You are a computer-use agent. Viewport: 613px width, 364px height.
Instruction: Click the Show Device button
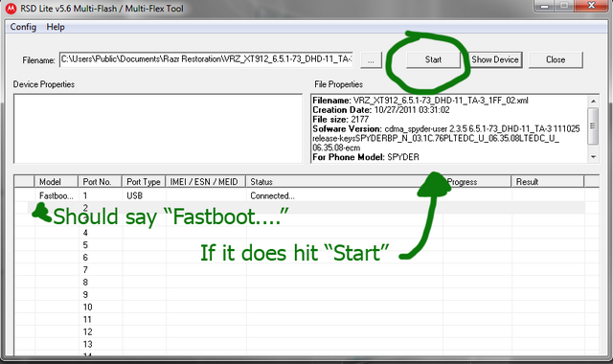point(495,59)
